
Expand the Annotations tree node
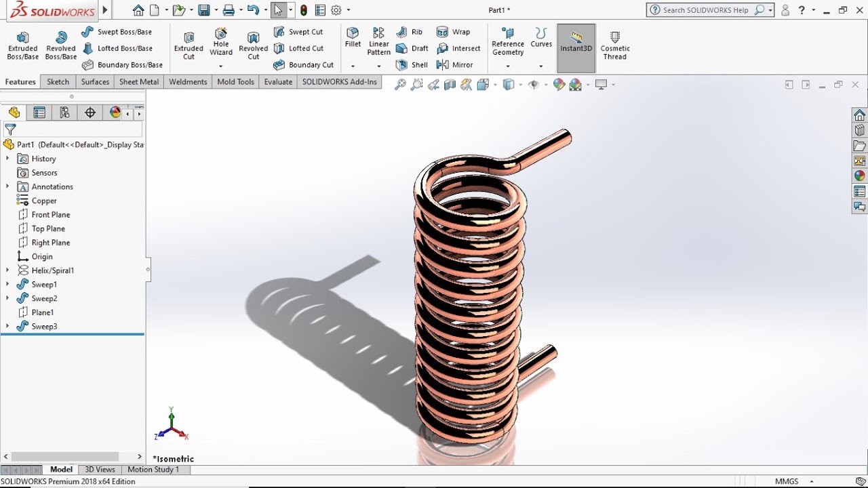[x=7, y=186]
